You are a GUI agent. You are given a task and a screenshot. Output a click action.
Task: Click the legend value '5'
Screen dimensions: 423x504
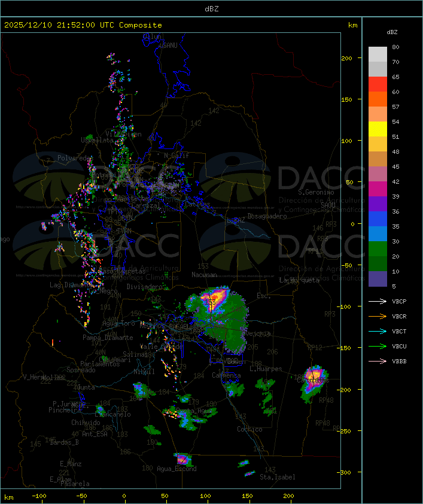pyautogui.click(x=394, y=286)
